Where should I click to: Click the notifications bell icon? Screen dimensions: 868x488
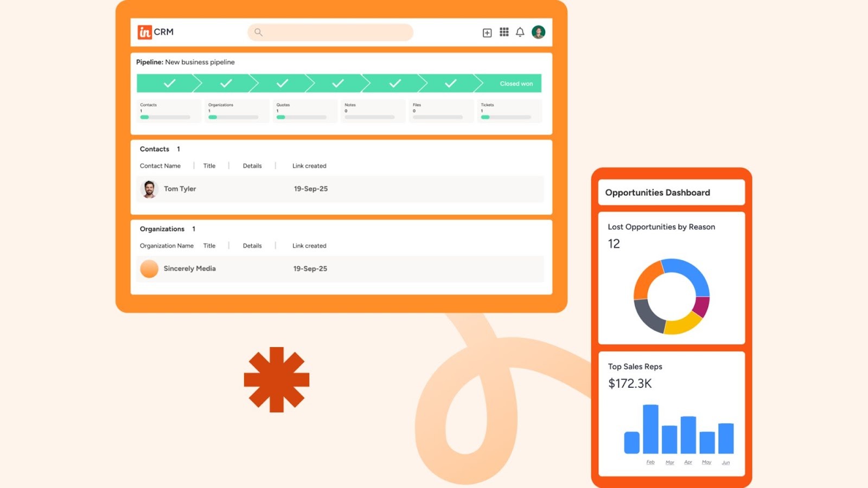(x=520, y=33)
